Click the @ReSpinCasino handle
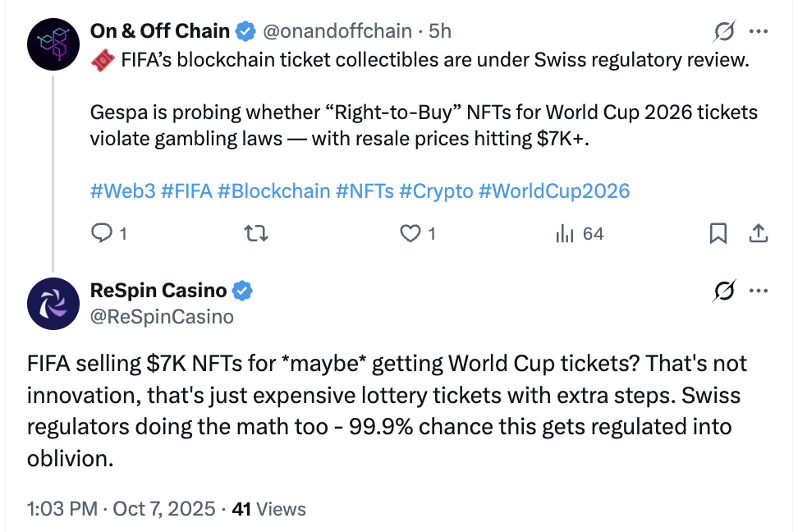The height and width of the screenshot is (532, 798). point(161,316)
